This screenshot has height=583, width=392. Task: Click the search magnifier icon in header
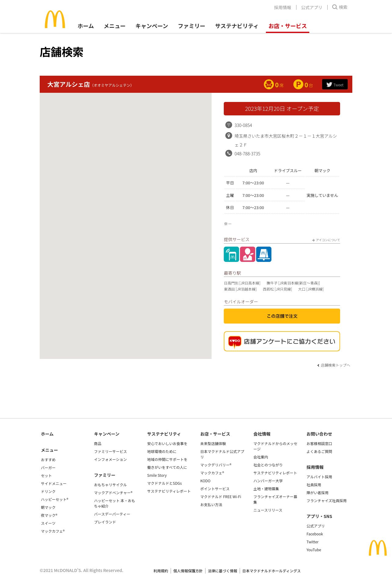coord(335,7)
